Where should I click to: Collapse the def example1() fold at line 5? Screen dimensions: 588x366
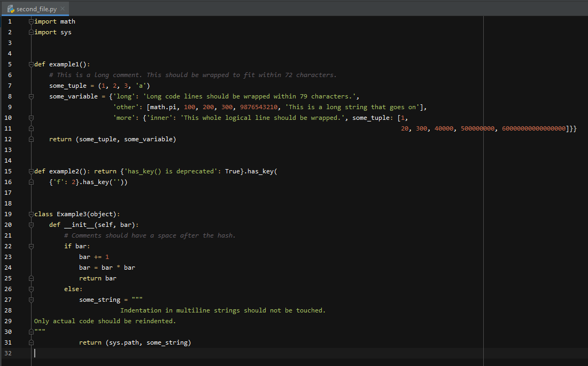pos(31,65)
